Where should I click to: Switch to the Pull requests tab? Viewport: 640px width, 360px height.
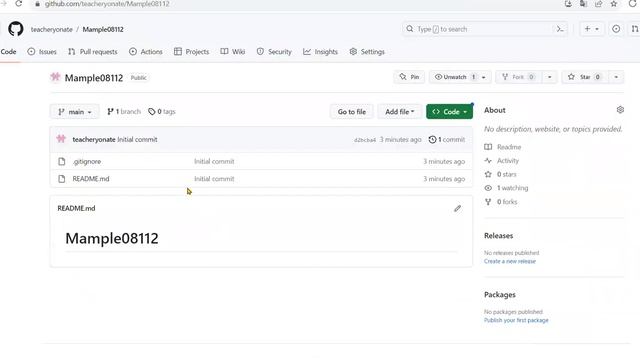pos(93,52)
